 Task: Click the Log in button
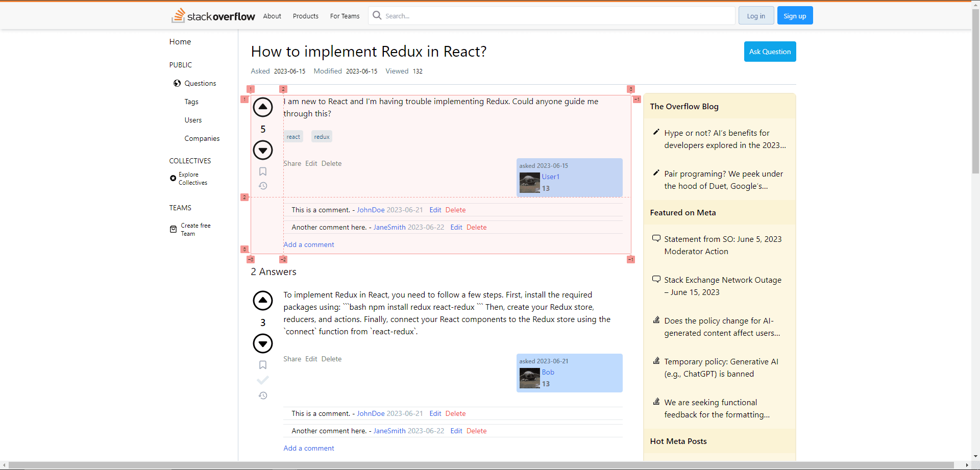pyautogui.click(x=756, y=16)
